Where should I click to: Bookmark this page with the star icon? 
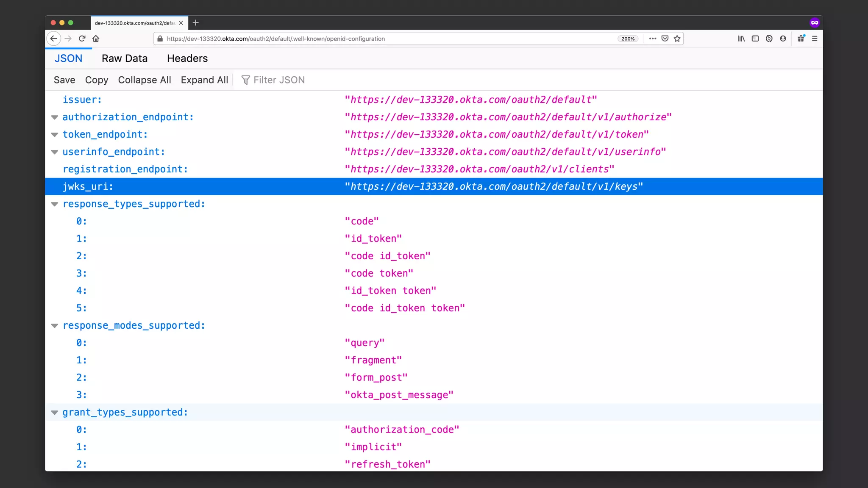click(x=677, y=39)
